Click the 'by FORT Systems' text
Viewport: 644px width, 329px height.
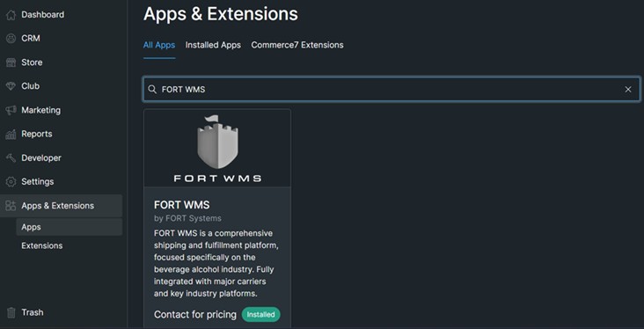pos(187,218)
